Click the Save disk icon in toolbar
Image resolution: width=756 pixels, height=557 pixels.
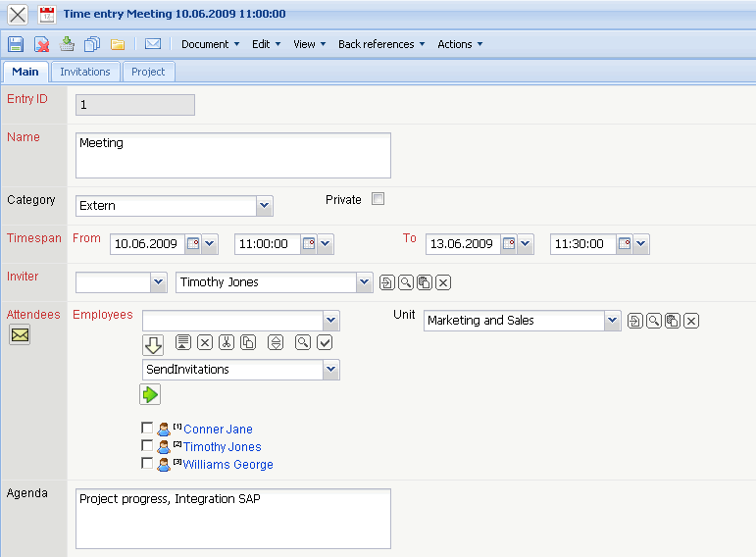16,44
